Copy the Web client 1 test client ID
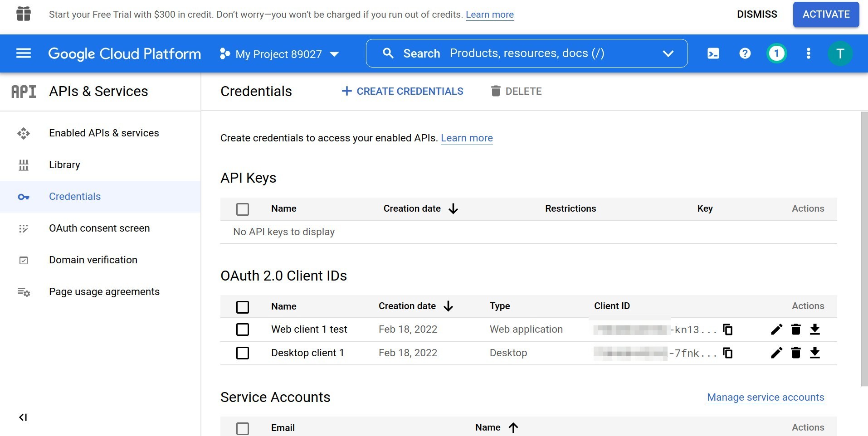Screen dimensions: 868x436 point(727,329)
